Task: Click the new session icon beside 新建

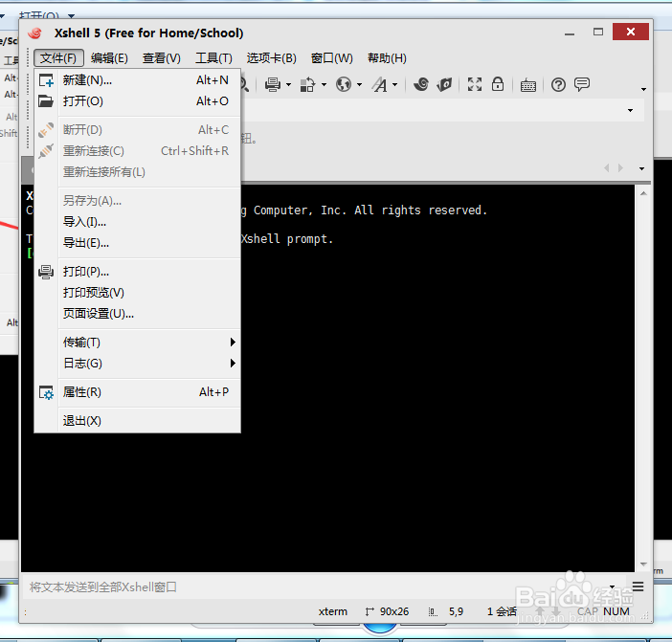Action: point(46,80)
